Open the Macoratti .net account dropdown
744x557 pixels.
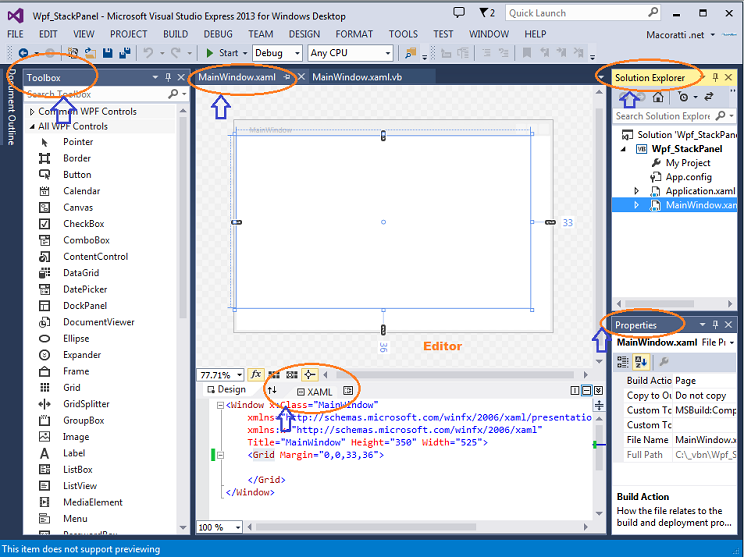pyautogui.click(x=680, y=35)
